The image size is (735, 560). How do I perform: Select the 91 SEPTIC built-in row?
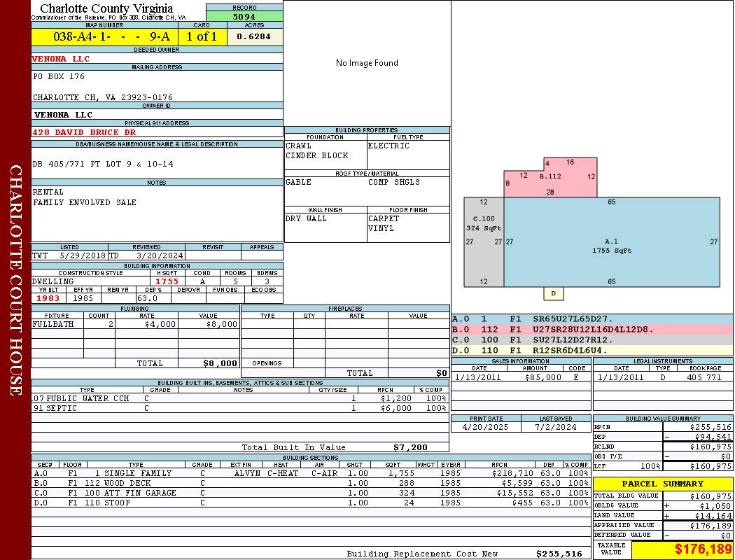pyautogui.click(x=240, y=408)
